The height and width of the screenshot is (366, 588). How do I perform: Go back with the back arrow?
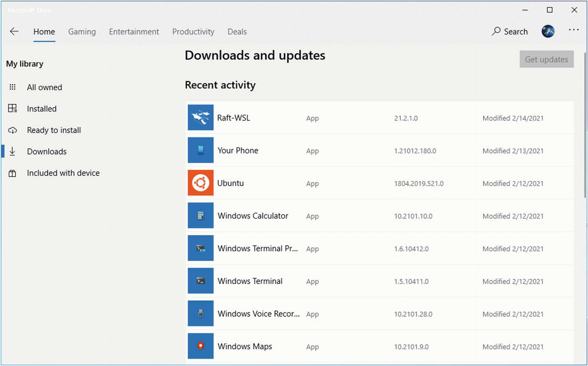[14, 31]
